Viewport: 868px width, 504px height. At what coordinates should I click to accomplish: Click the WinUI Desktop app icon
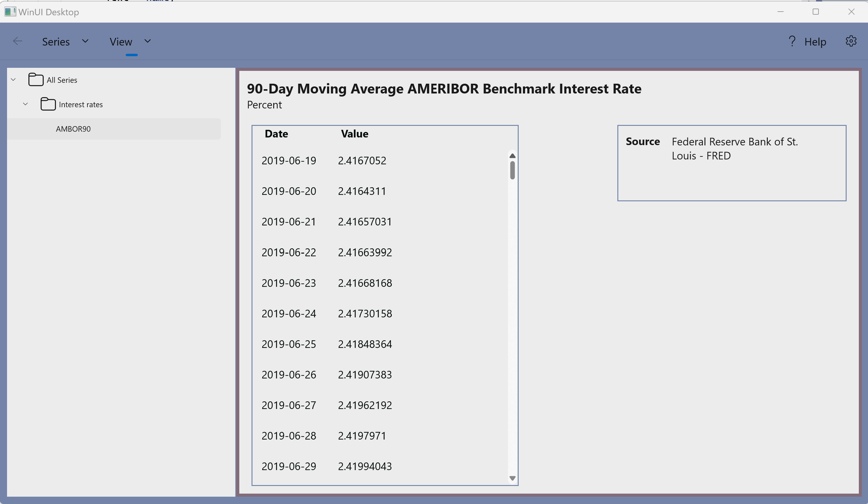(10, 12)
